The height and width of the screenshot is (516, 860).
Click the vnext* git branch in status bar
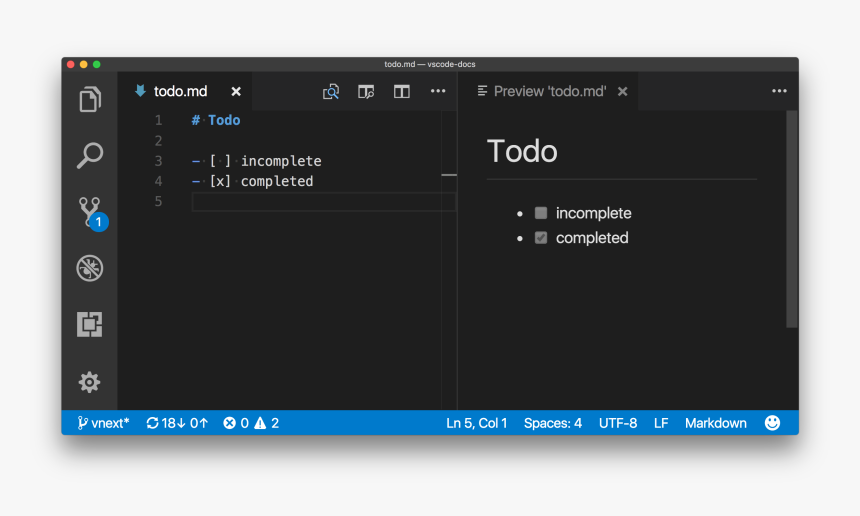tap(103, 423)
